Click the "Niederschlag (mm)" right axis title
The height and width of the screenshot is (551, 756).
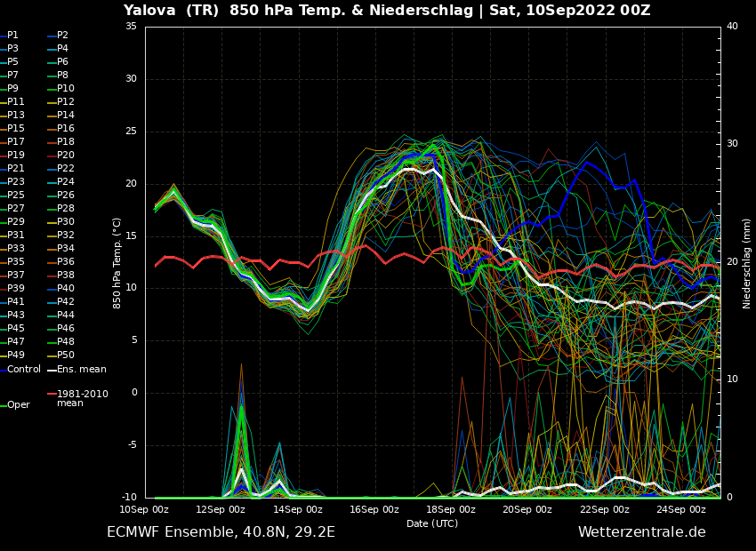coord(746,263)
